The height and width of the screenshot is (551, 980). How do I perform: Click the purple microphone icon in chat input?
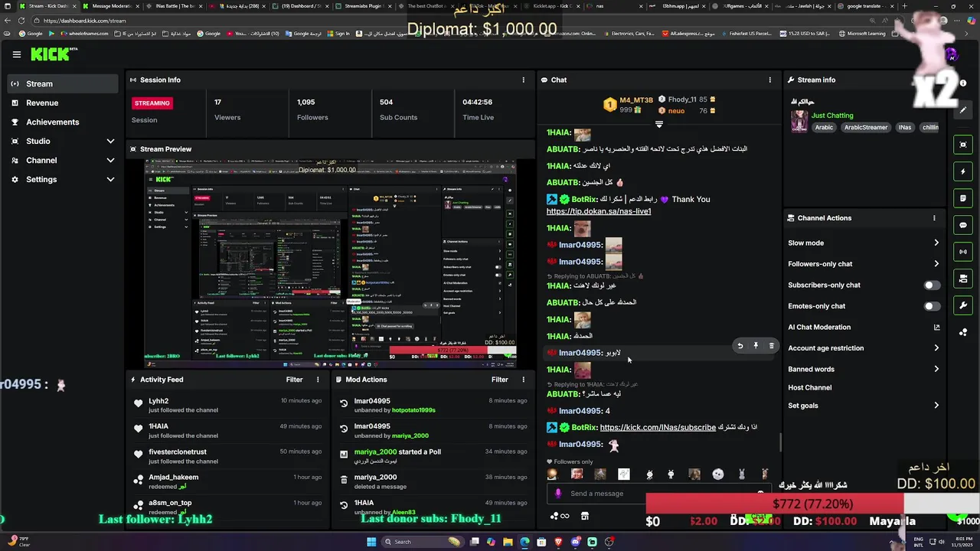(x=558, y=494)
